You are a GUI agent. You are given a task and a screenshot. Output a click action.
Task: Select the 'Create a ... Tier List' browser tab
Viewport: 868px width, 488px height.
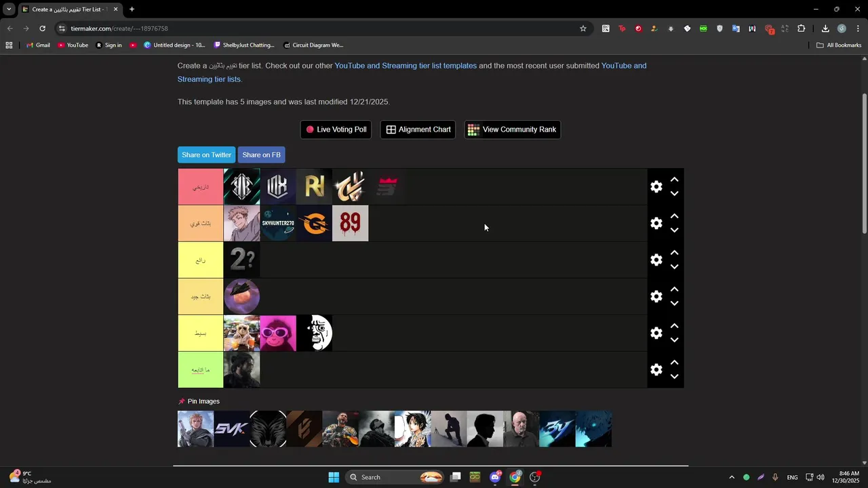tap(71, 9)
